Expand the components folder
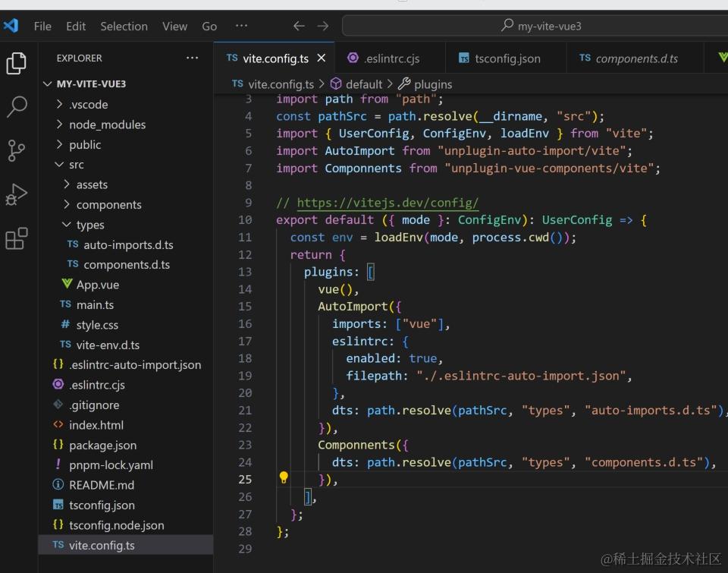Screen dimensions: 728x573 67,204
